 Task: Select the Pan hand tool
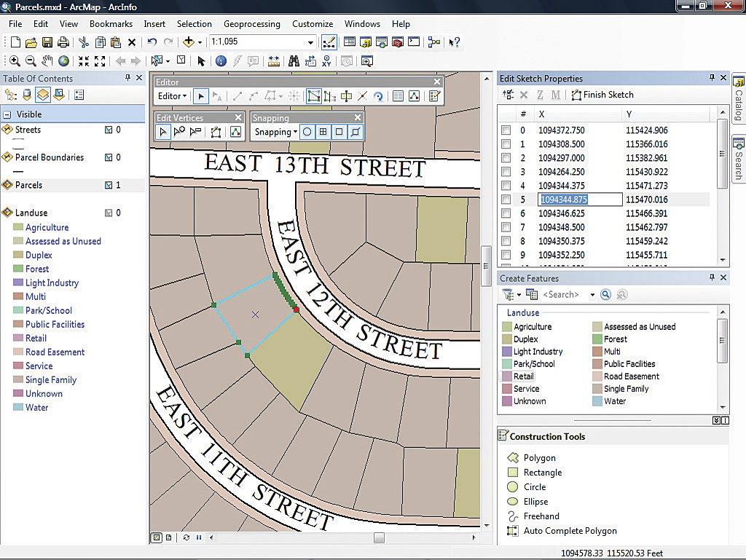(47, 61)
